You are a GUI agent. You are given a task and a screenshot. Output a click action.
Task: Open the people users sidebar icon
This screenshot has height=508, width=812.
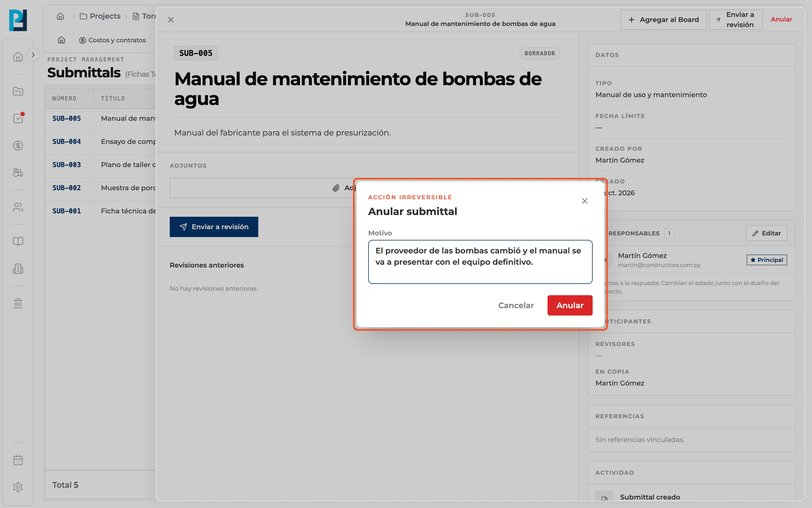coord(18,207)
